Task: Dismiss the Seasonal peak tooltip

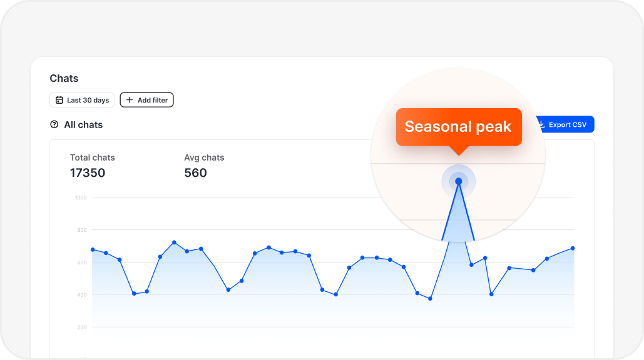Action: point(459,127)
